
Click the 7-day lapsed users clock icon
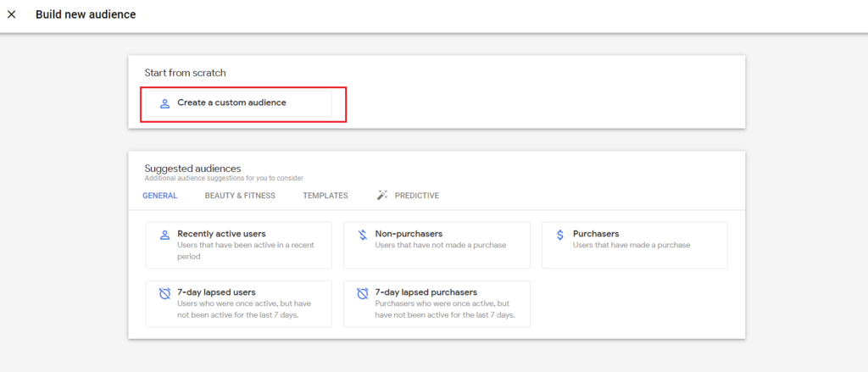point(165,293)
